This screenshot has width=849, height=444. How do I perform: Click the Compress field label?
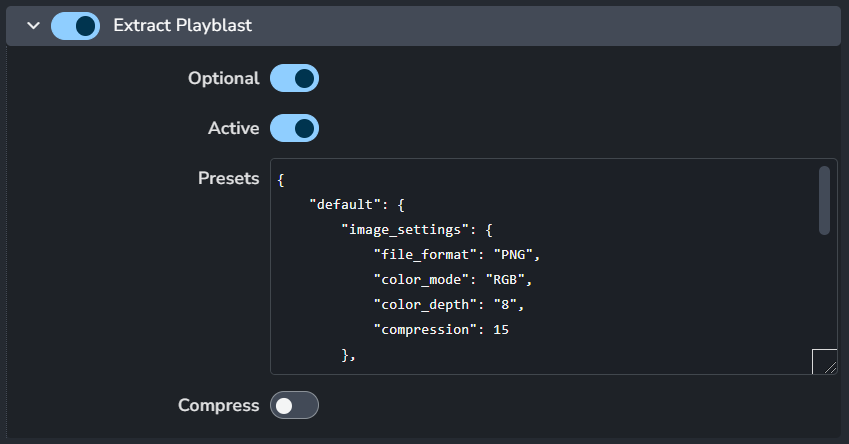coord(218,405)
